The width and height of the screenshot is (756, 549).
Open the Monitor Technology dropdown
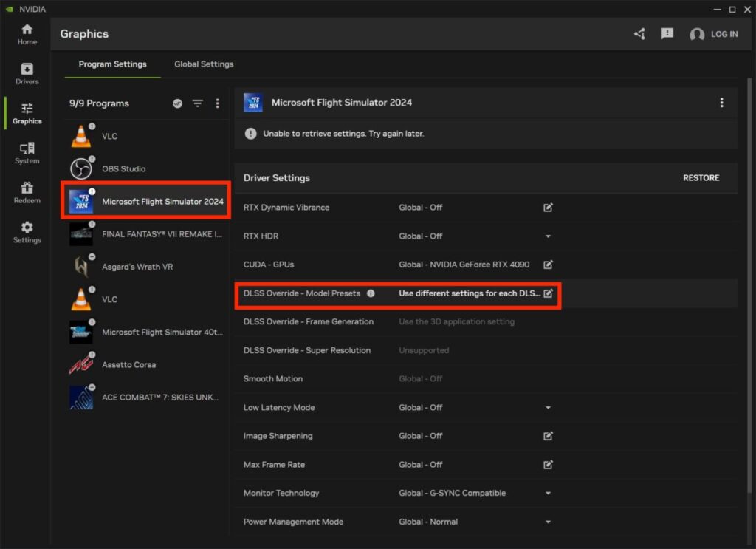[549, 493]
